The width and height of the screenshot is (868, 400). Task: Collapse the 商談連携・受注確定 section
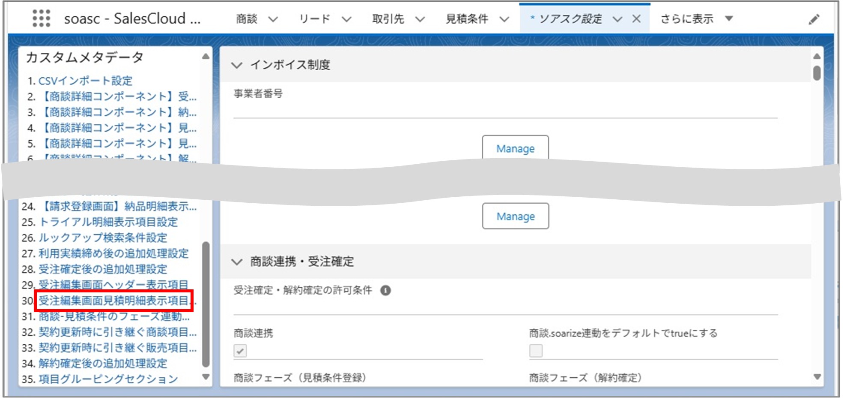tap(237, 262)
